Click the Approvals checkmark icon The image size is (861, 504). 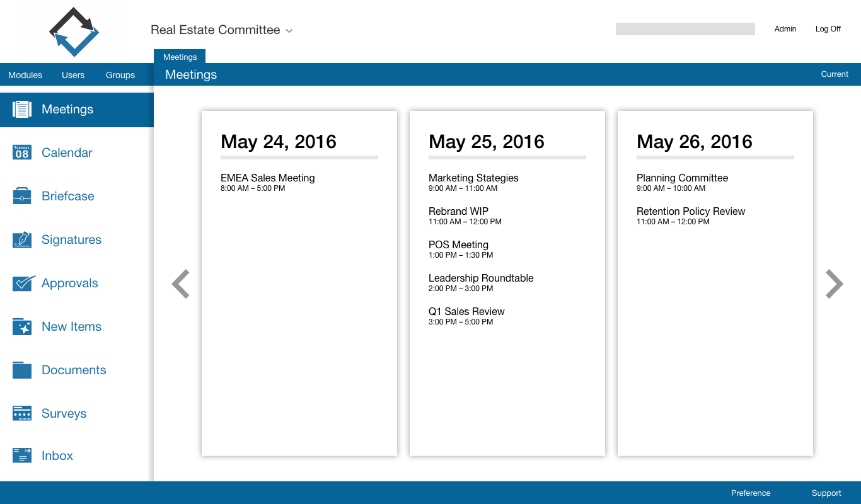23,283
